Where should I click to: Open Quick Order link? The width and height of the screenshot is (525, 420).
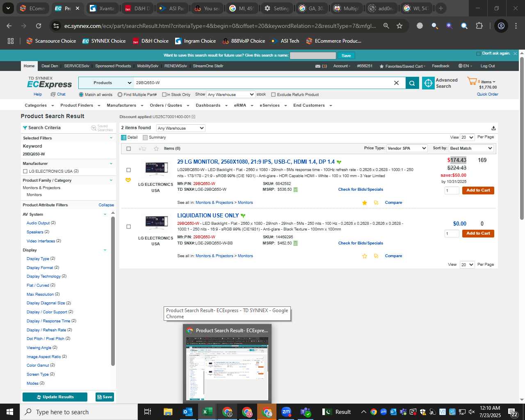click(x=488, y=94)
